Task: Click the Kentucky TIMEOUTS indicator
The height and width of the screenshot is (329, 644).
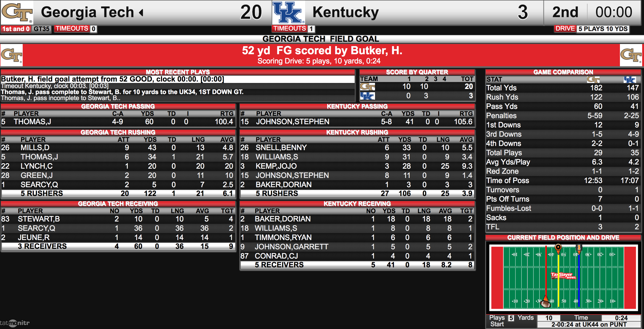Action: click(x=294, y=29)
